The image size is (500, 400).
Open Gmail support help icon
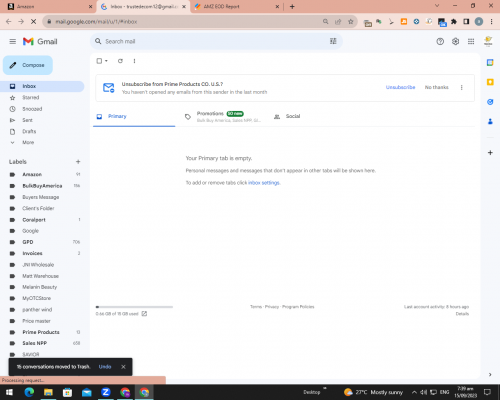(440, 41)
